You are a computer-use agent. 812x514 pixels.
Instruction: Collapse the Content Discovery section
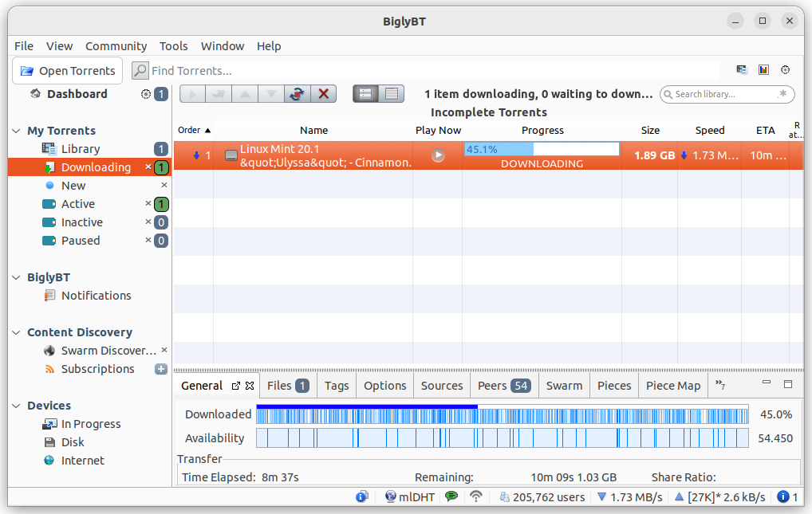click(16, 332)
